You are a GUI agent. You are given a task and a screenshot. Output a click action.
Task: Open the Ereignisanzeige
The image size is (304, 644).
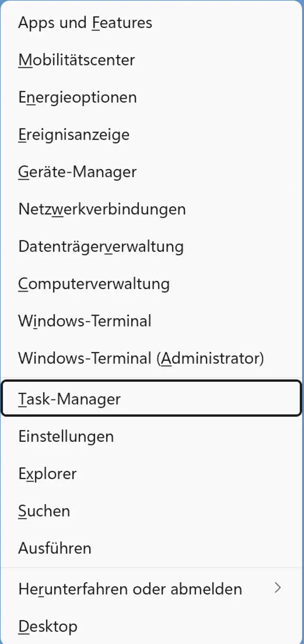[74, 134]
